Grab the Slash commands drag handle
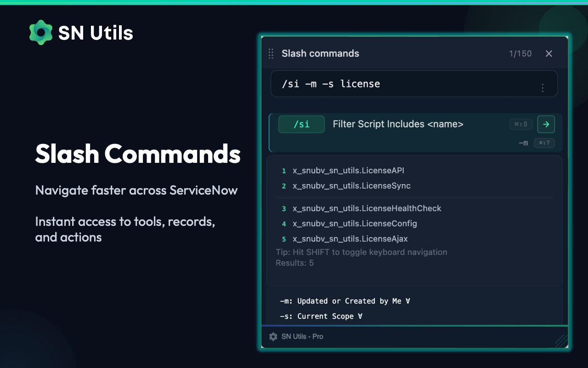This screenshot has width=588, height=368. pyautogui.click(x=271, y=54)
